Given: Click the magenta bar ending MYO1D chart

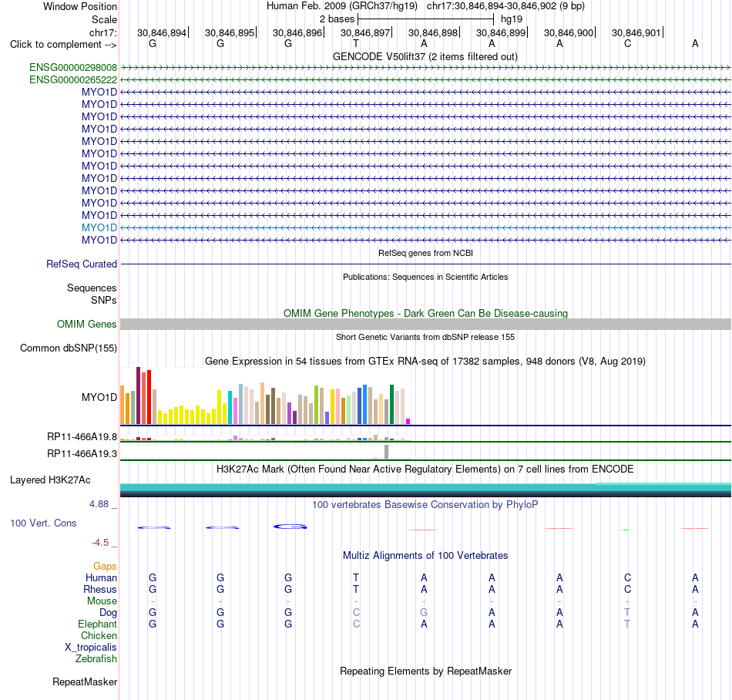Looking at the screenshot, I should [408, 421].
